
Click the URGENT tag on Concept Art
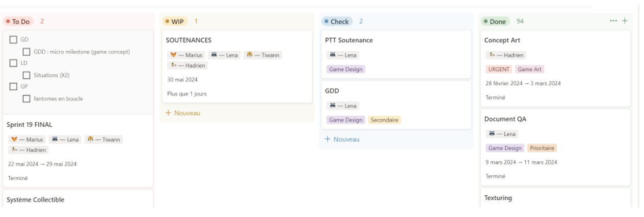pos(499,69)
